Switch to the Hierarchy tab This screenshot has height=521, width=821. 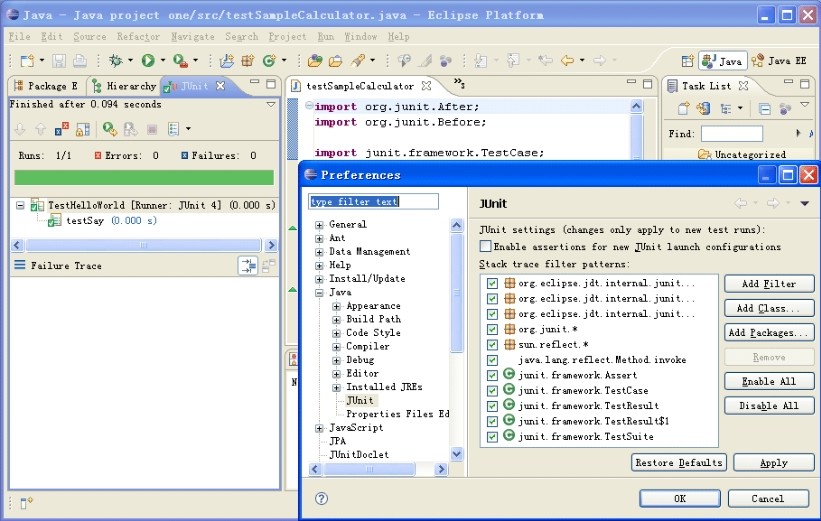click(124, 87)
